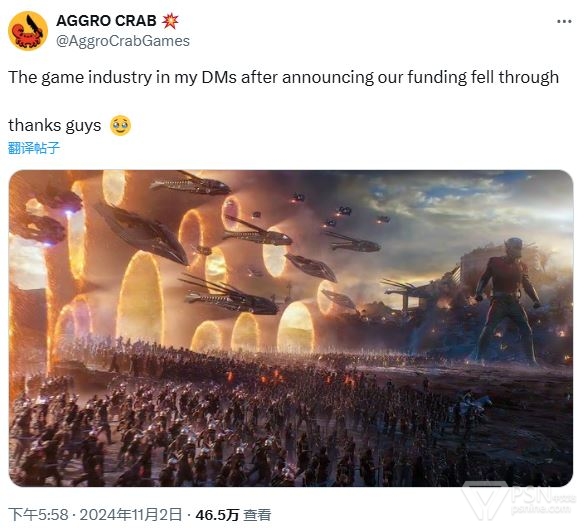This screenshot has width=588, height=532.
Task: Click the giant red figure in the image
Action: pos(508,300)
